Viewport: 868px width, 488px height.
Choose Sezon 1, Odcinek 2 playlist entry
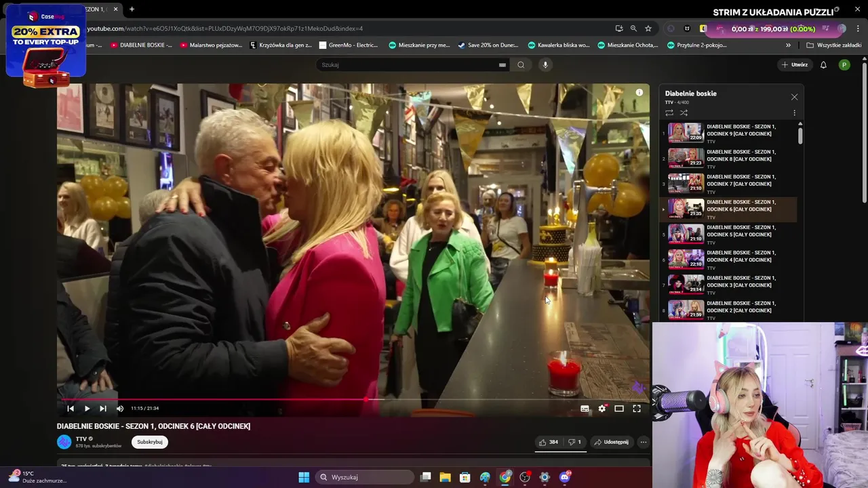(x=729, y=309)
